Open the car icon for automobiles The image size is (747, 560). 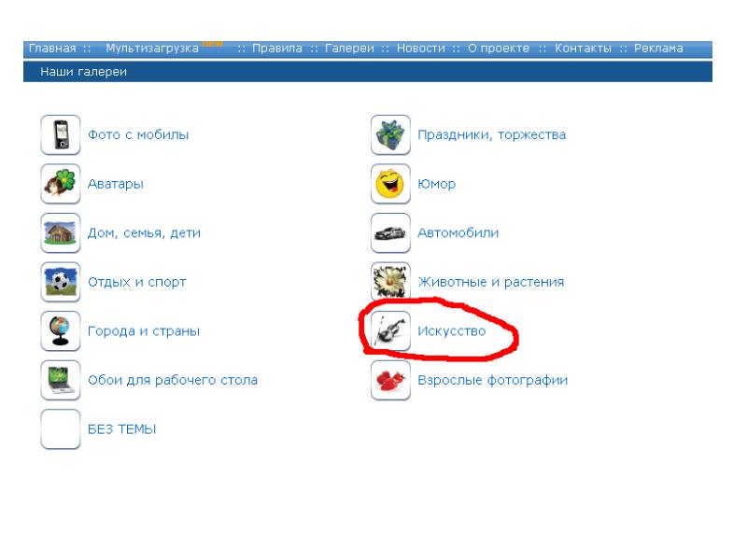click(390, 233)
